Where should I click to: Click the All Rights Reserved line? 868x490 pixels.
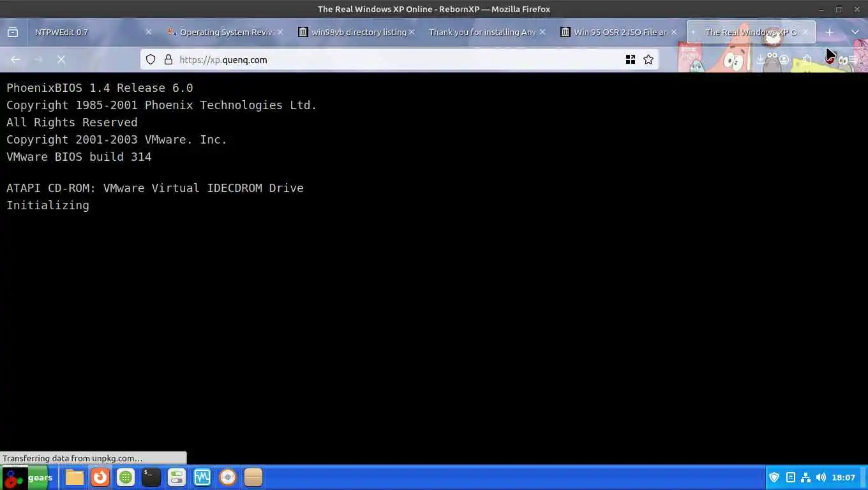(x=72, y=122)
